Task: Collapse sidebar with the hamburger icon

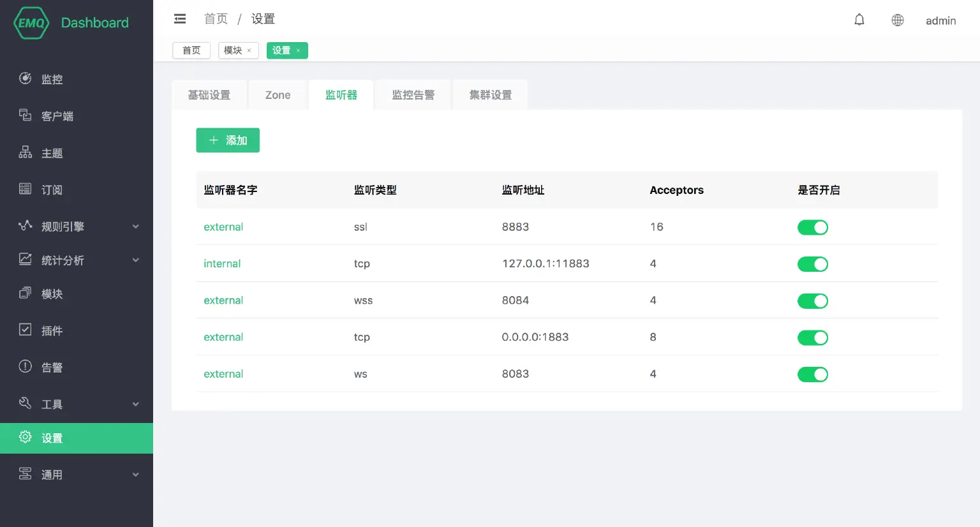Action: tap(180, 19)
